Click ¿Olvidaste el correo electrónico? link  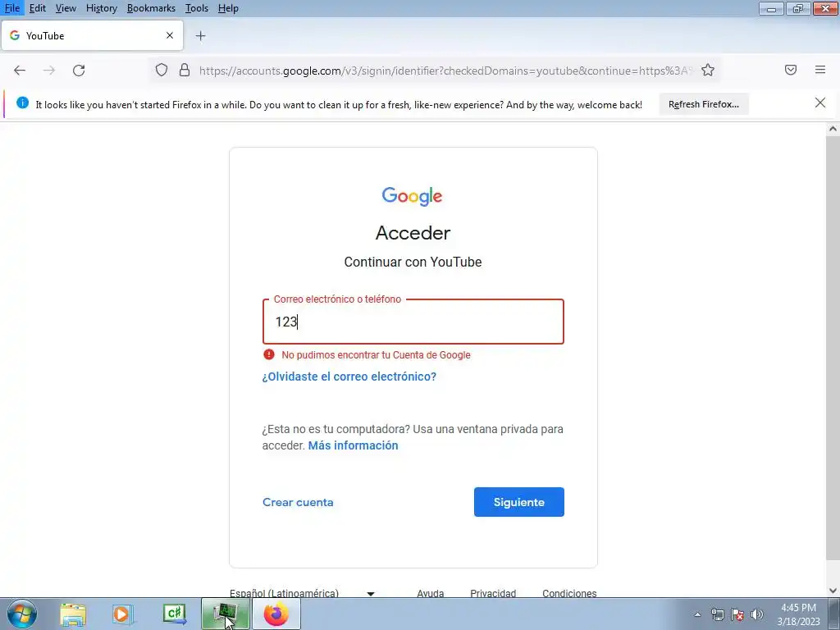pos(349,376)
